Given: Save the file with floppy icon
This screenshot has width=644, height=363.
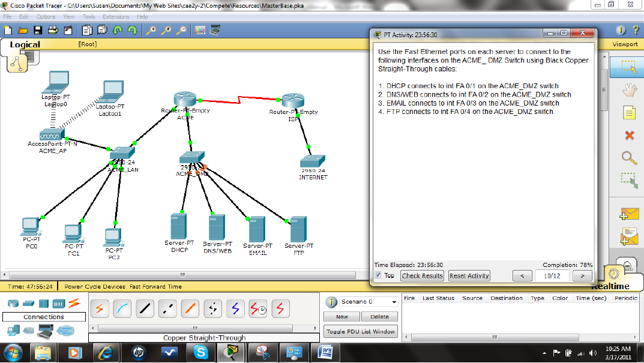Looking at the screenshot, I should (38, 30).
